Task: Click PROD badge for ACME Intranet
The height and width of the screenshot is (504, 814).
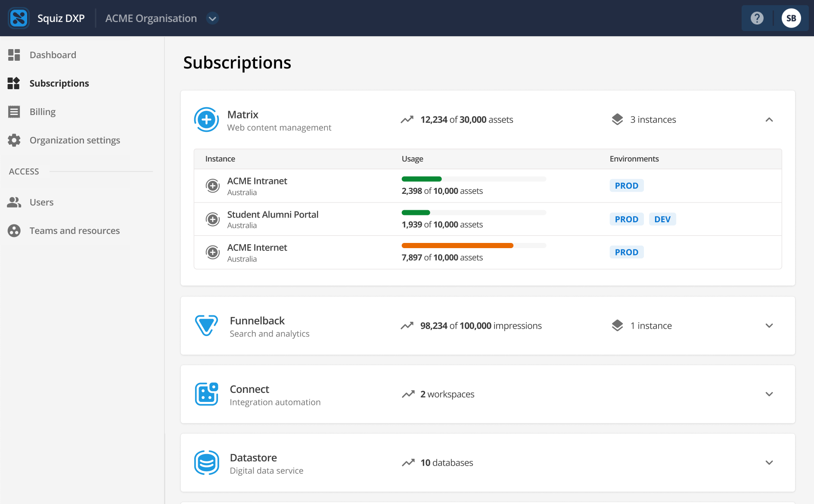Action: point(627,186)
